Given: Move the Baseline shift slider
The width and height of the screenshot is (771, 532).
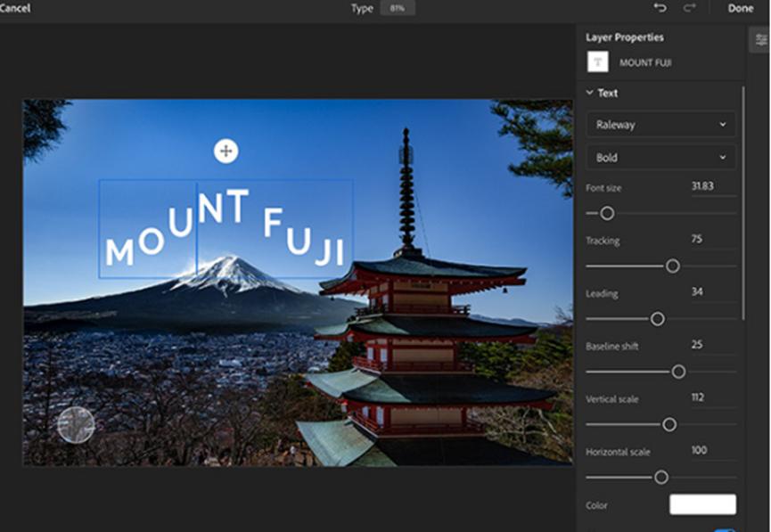Looking at the screenshot, I should pyautogui.click(x=677, y=371).
